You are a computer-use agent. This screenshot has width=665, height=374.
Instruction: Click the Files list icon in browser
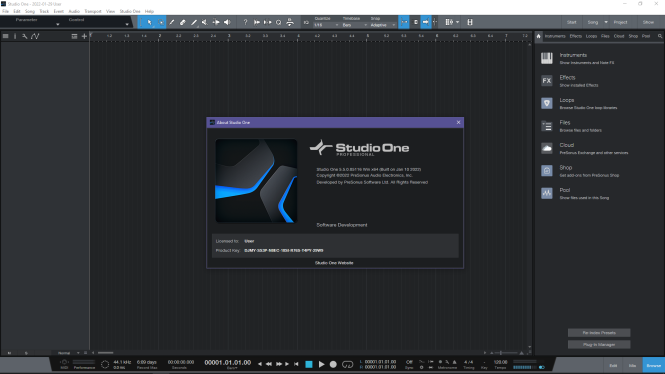[547, 126]
